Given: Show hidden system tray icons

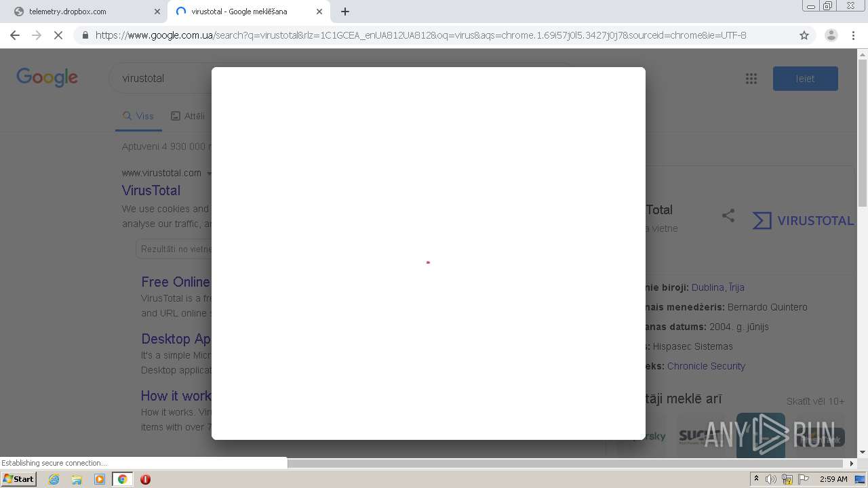Looking at the screenshot, I should [756, 479].
